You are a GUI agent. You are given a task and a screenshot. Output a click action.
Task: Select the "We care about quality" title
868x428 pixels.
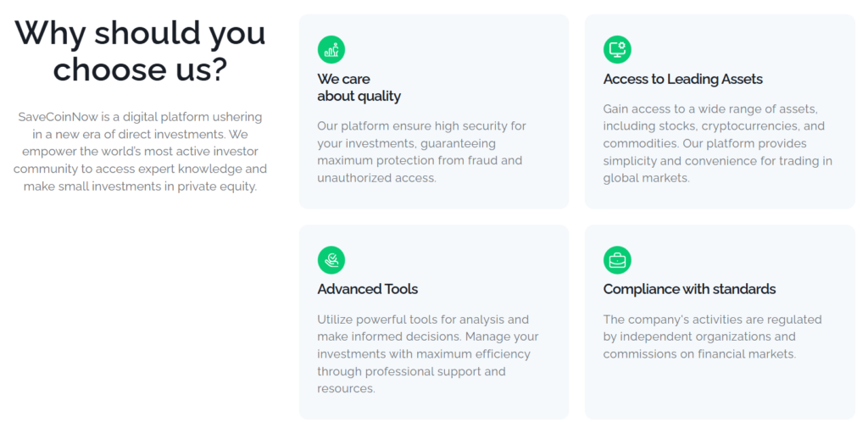[x=359, y=87]
